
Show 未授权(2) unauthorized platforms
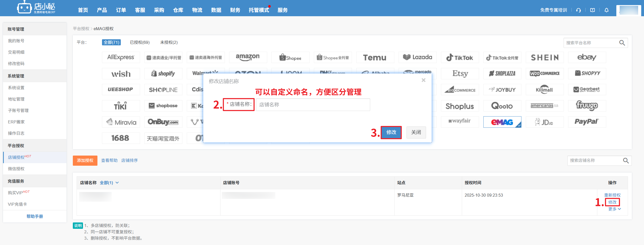coord(169,42)
